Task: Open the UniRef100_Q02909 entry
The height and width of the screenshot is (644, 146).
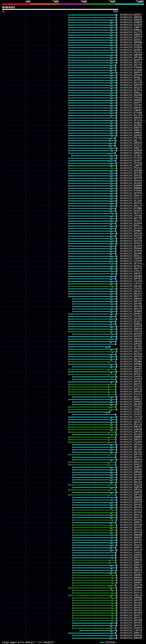Action: [131, 25]
